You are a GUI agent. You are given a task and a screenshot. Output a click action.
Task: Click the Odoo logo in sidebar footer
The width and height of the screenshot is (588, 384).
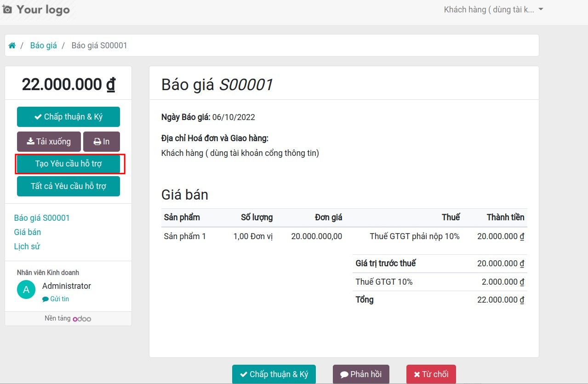click(82, 319)
